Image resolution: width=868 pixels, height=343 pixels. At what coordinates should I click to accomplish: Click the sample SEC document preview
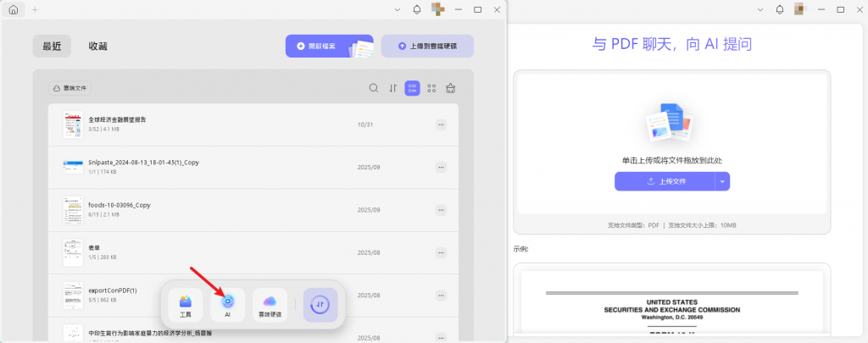[672, 302]
